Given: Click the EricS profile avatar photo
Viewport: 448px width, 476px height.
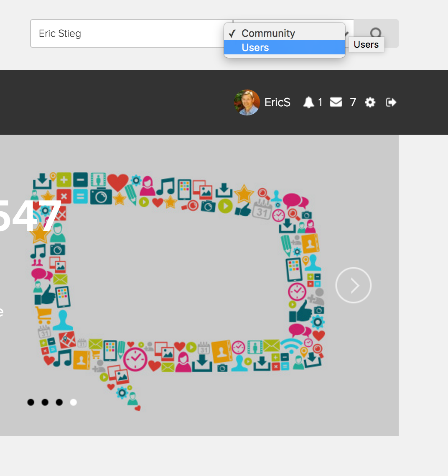Looking at the screenshot, I should pyautogui.click(x=247, y=102).
